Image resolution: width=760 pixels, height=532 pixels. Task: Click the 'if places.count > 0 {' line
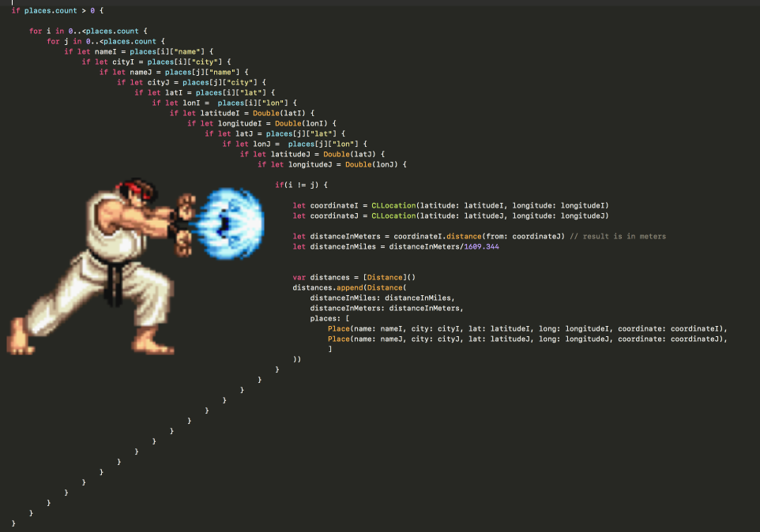click(57, 10)
